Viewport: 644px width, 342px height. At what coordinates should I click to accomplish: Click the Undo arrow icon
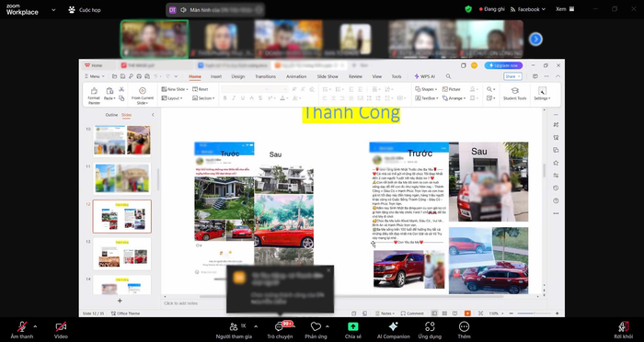point(155,76)
